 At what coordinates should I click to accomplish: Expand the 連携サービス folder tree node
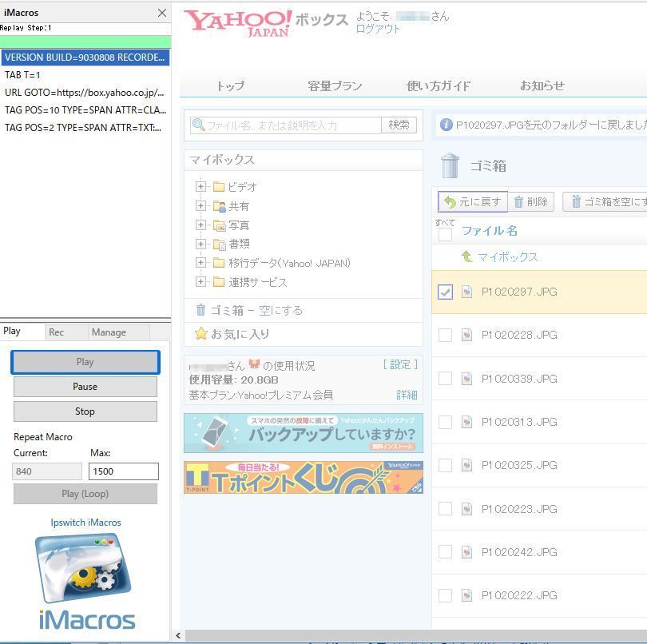(x=200, y=281)
